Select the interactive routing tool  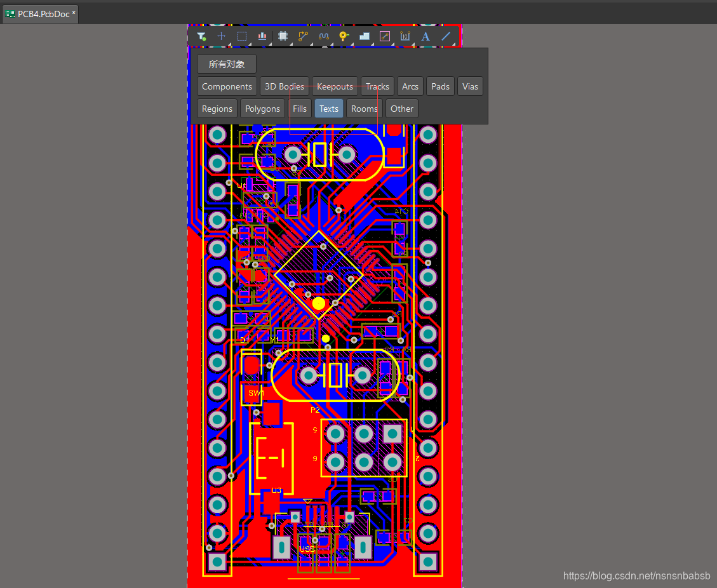point(303,36)
